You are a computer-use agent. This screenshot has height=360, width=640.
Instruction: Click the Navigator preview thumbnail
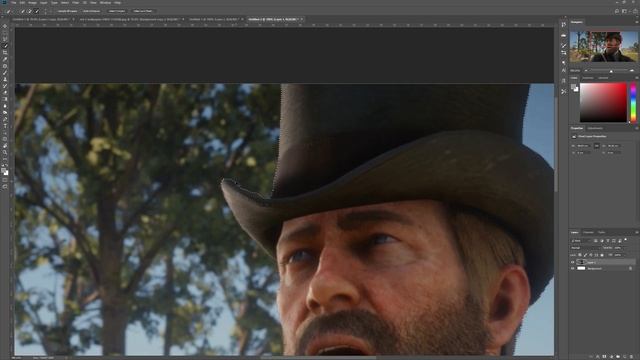click(x=604, y=47)
